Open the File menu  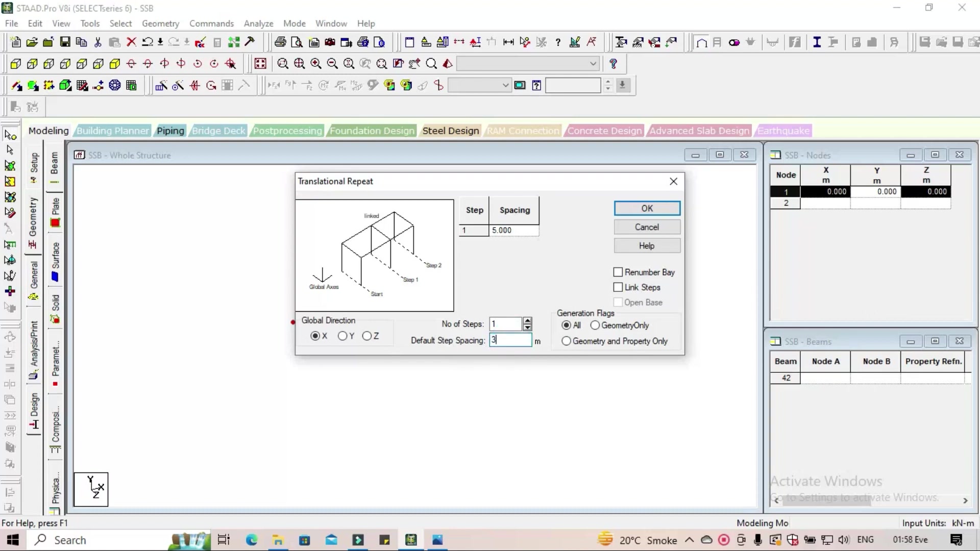[11, 23]
